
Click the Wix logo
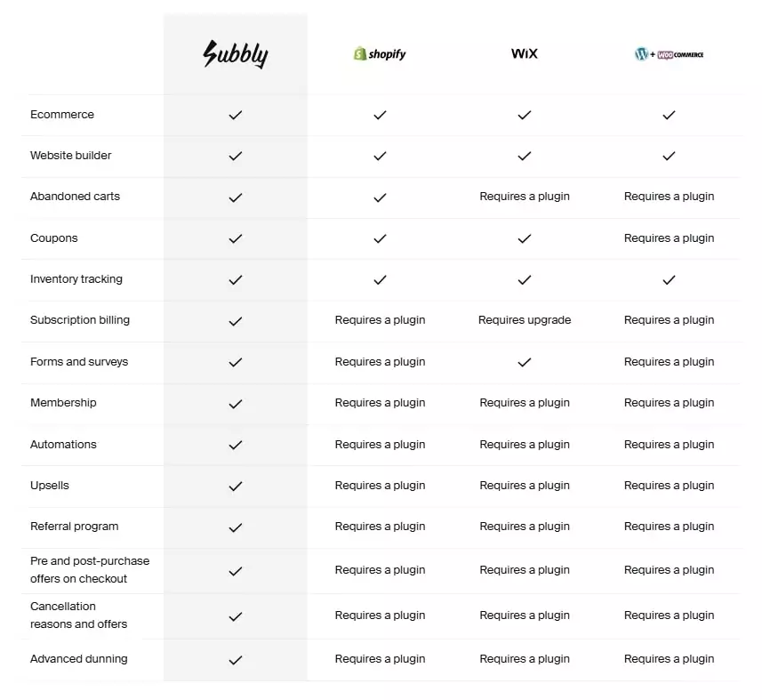(525, 53)
